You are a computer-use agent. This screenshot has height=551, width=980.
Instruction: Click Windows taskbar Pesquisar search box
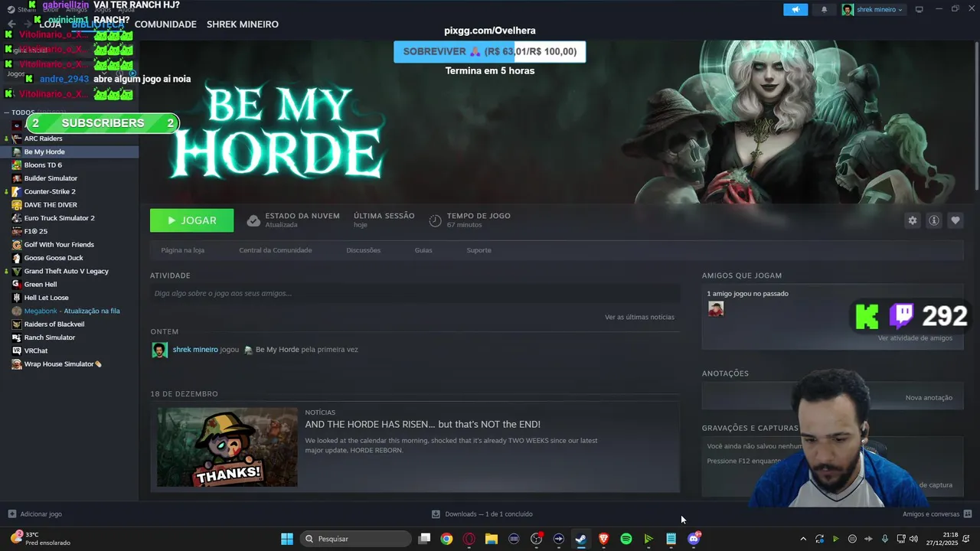click(x=355, y=539)
